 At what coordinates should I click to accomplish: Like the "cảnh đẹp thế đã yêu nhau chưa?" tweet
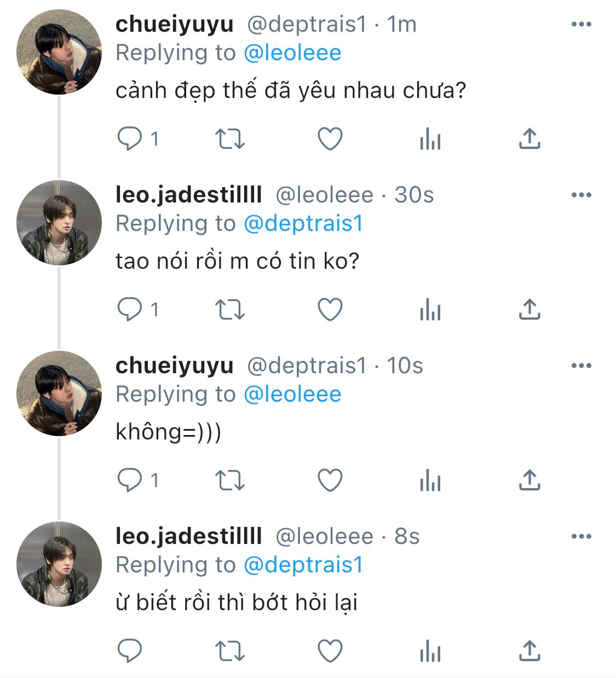[330, 139]
